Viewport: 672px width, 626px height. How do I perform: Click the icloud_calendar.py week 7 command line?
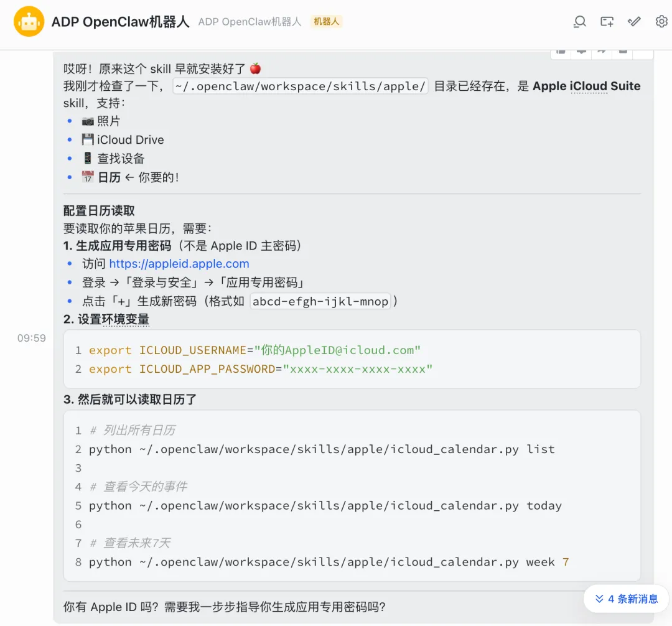pos(329,562)
